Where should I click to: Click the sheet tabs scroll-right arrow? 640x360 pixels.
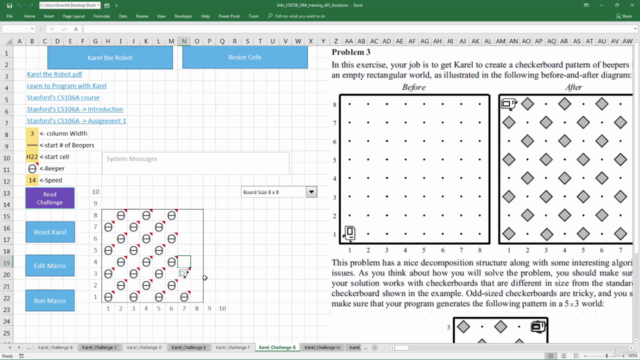click(19, 348)
